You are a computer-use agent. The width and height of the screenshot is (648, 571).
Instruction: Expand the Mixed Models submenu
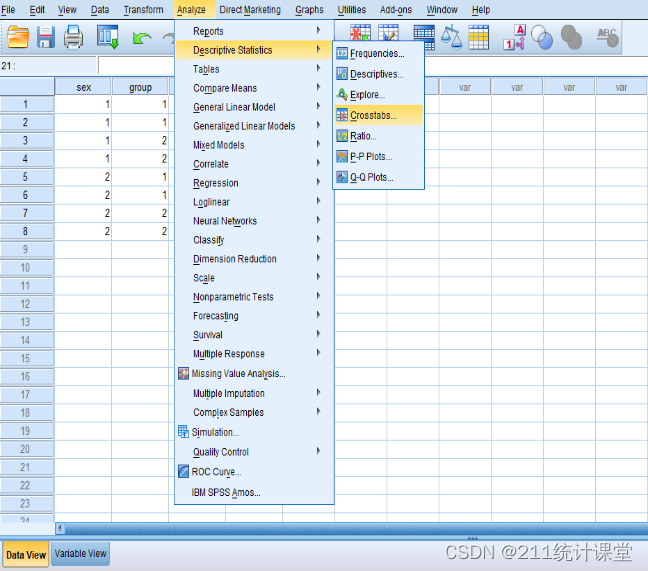[x=254, y=145]
